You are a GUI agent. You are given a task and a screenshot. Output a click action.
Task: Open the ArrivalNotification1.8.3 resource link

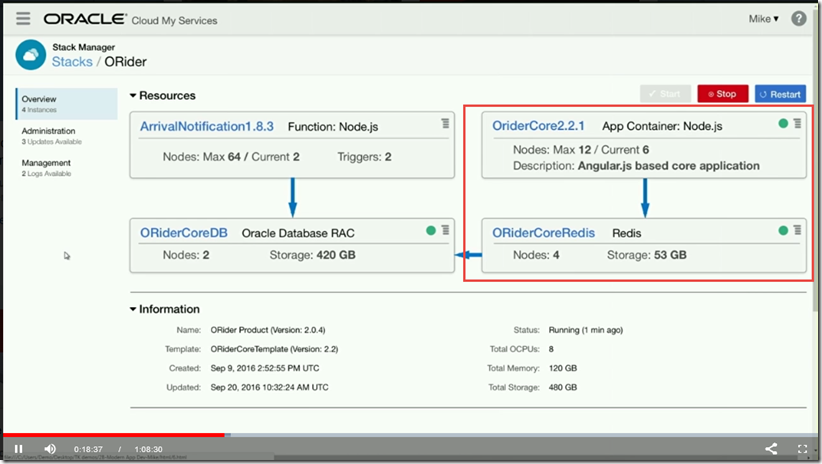[207, 126]
